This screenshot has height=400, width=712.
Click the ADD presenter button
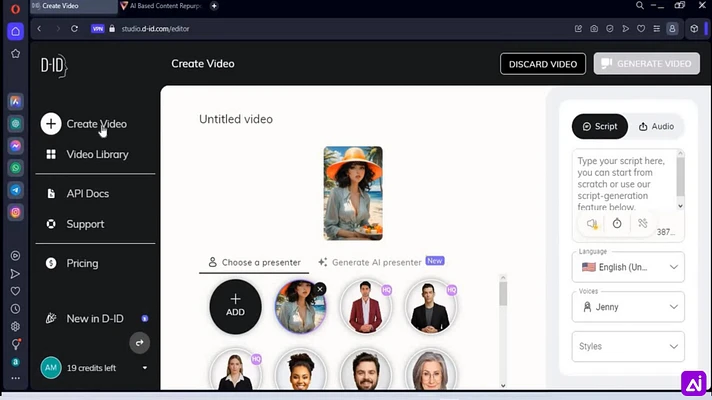(x=235, y=306)
